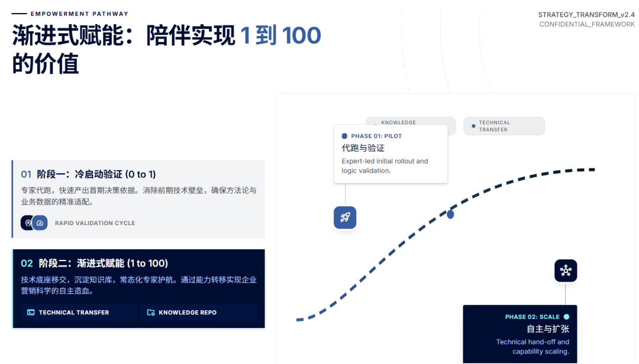Click the '01' number in stage one card
The image size is (639, 364).
[x=26, y=174]
